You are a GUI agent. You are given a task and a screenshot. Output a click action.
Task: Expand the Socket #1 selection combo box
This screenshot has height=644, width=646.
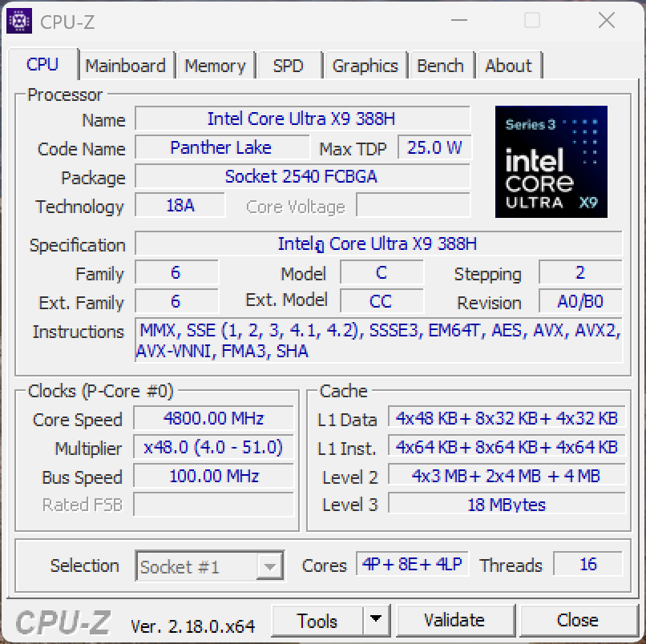[x=270, y=567]
